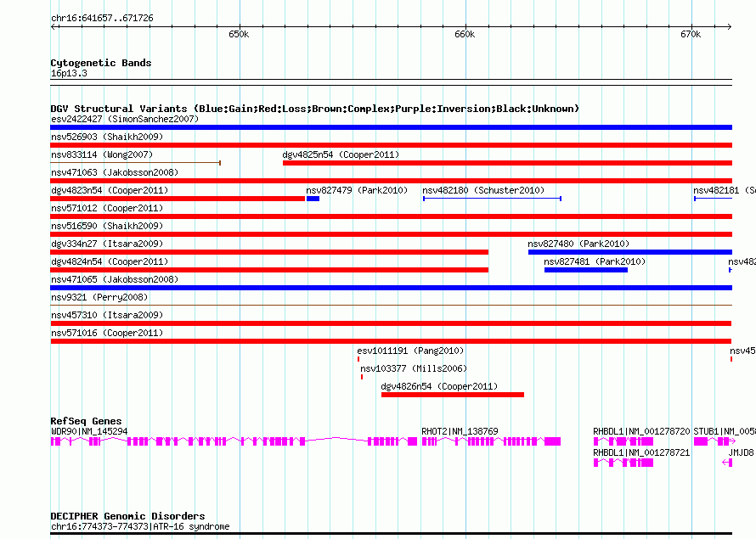Click the chr16:641657..671726 coordinate label

coord(102,18)
